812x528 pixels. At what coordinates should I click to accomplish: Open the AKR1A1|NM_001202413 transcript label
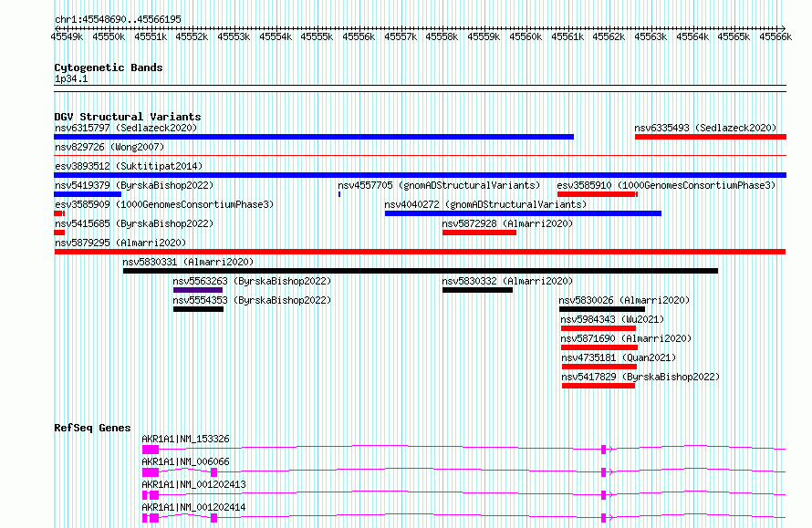[193, 484]
